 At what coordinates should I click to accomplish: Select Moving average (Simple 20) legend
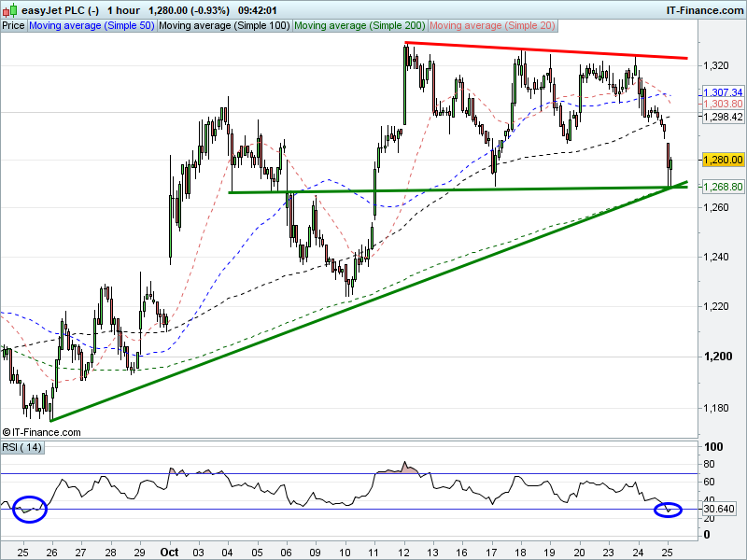point(493,26)
